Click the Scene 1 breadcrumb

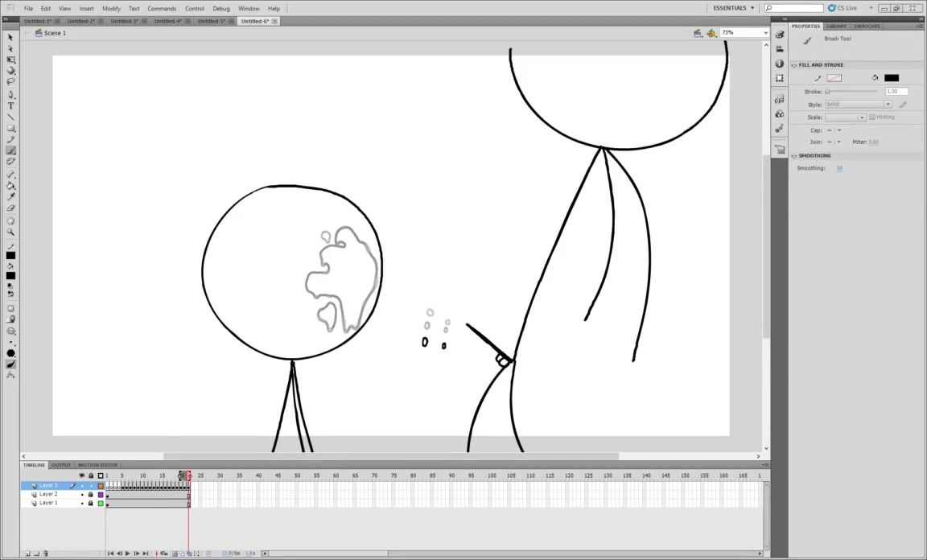click(x=55, y=33)
